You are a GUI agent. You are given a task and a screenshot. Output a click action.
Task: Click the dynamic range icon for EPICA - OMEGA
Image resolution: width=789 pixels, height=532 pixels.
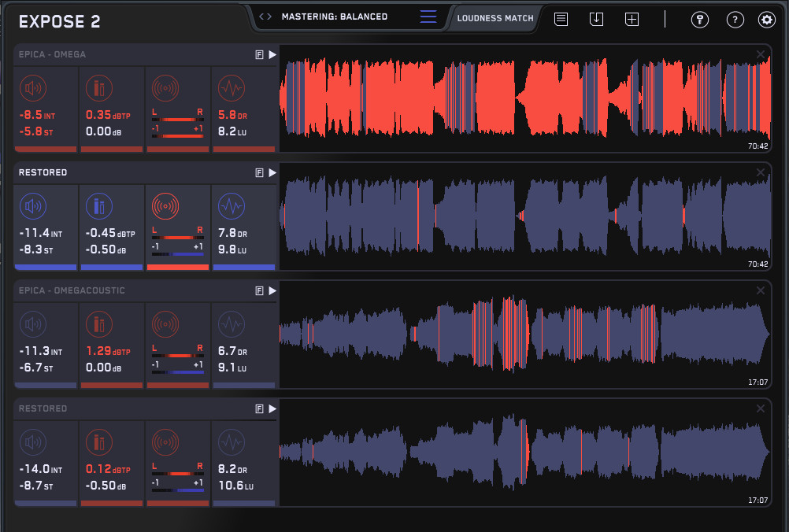232,88
